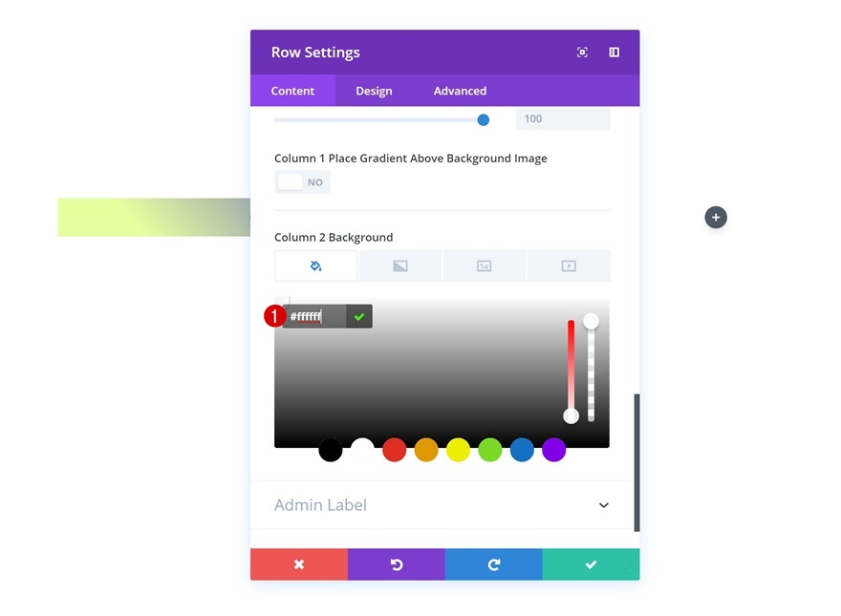Select the paint bucket color background tab

click(x=316, y=266)
